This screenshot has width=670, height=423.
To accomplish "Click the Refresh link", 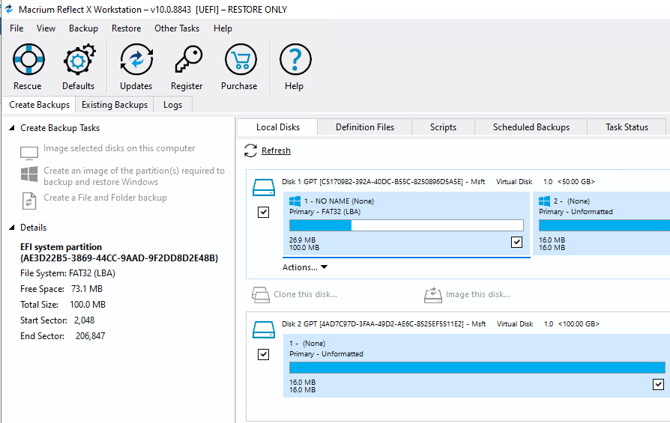I will point(276,151).
